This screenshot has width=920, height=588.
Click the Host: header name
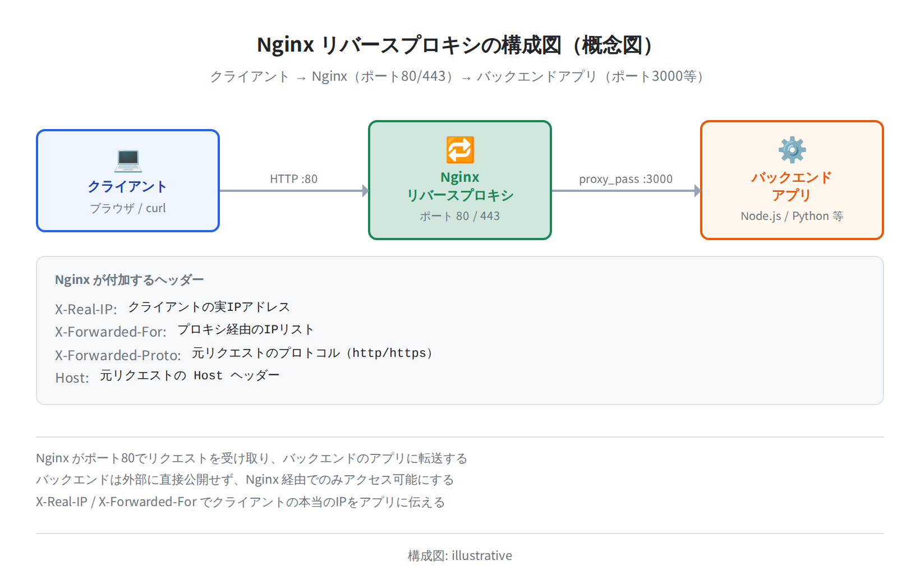(x=72, y=378)
